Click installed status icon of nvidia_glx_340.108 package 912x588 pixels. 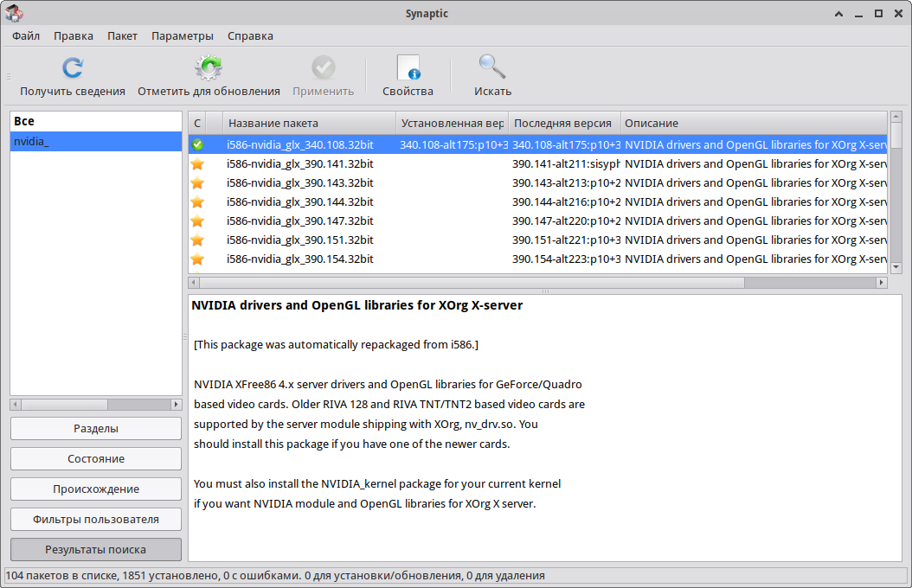coord(197,144)
